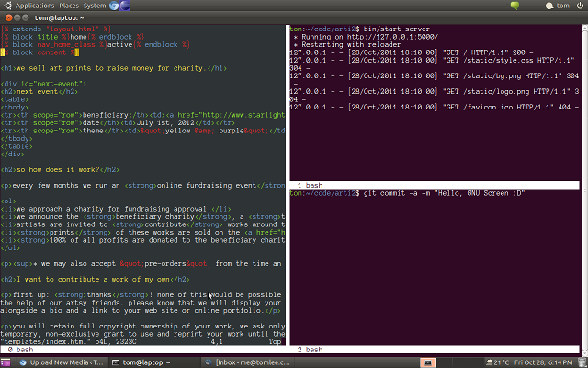Screen dimensions: 588x368
Task: Click the 'July 1st, 2012' date row
Action: (x=118, y=122)
